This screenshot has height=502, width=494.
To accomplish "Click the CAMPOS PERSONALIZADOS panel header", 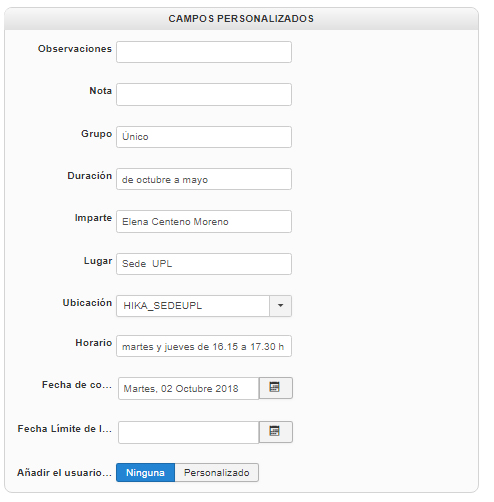I will coord(241,19).
